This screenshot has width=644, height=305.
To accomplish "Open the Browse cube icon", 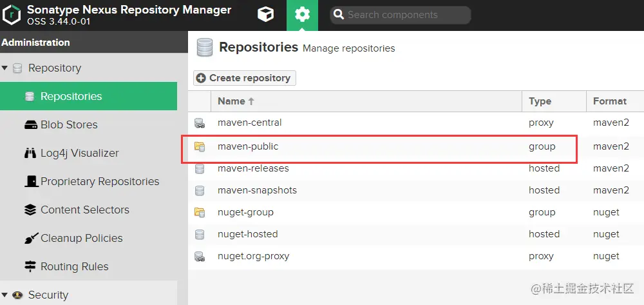I will click(x=265, y=15).
